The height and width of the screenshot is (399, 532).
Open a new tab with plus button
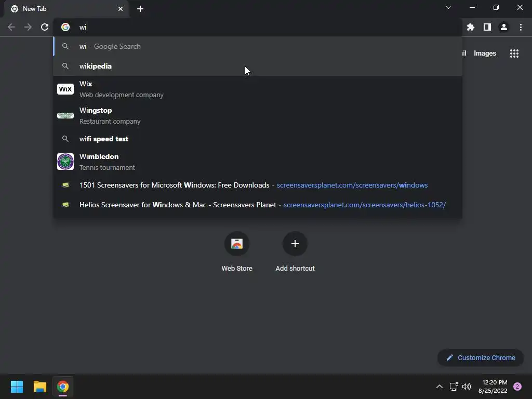coord(140,9)
